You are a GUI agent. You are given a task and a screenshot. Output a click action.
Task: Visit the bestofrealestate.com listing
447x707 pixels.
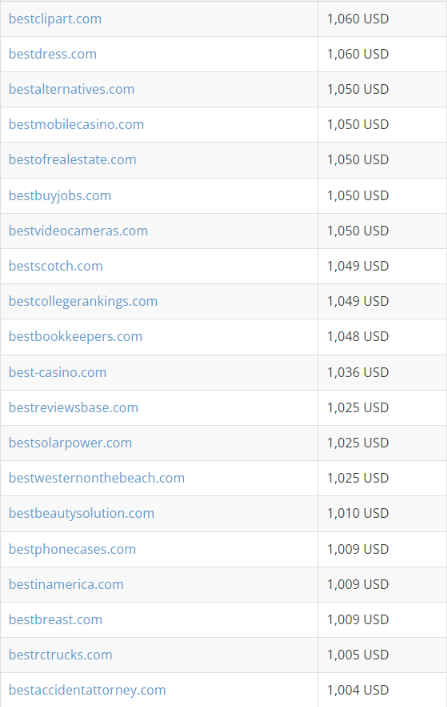72,160
